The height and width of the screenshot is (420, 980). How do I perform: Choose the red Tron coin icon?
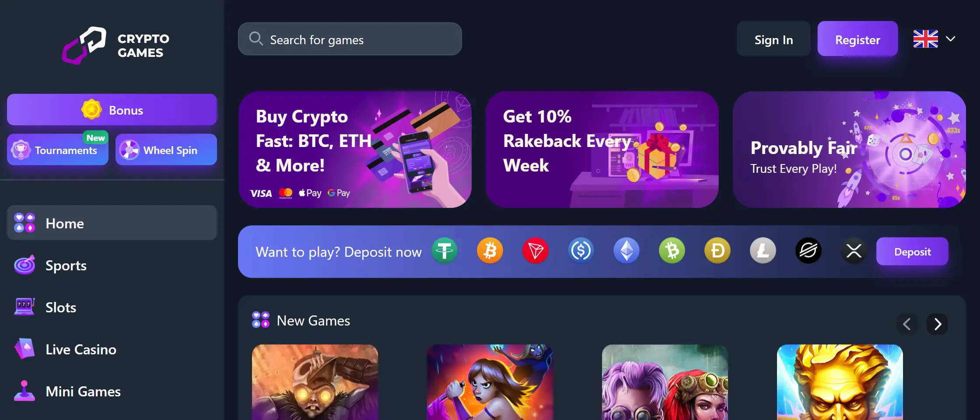(x=535, y=251)
